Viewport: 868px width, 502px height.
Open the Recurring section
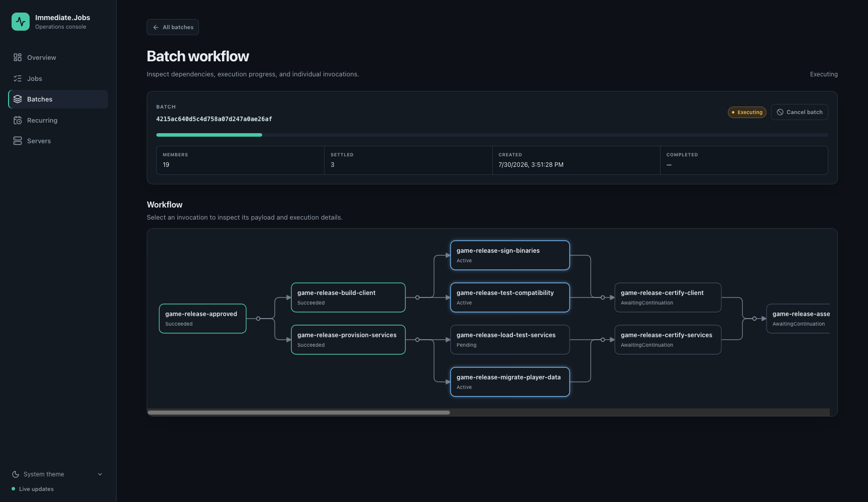pyautogui.click(x=58, y=120)
